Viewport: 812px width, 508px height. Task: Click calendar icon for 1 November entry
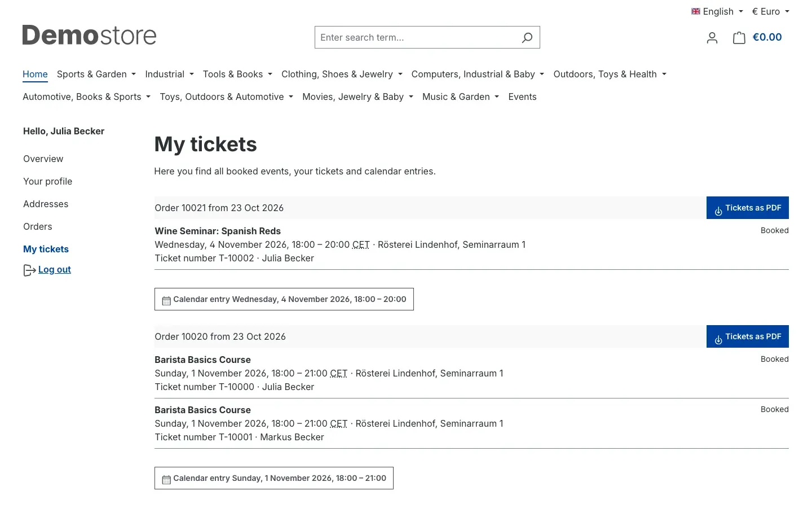pos(166,480)
